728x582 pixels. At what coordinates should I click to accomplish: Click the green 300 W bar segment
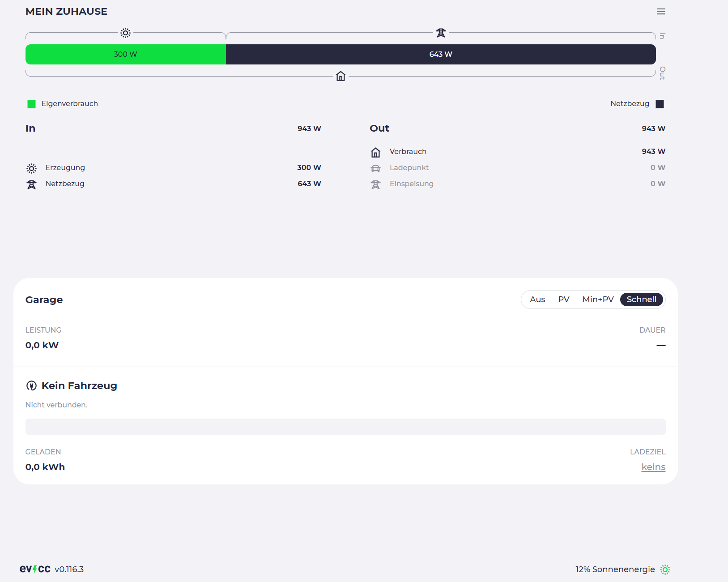coord(125,54)
